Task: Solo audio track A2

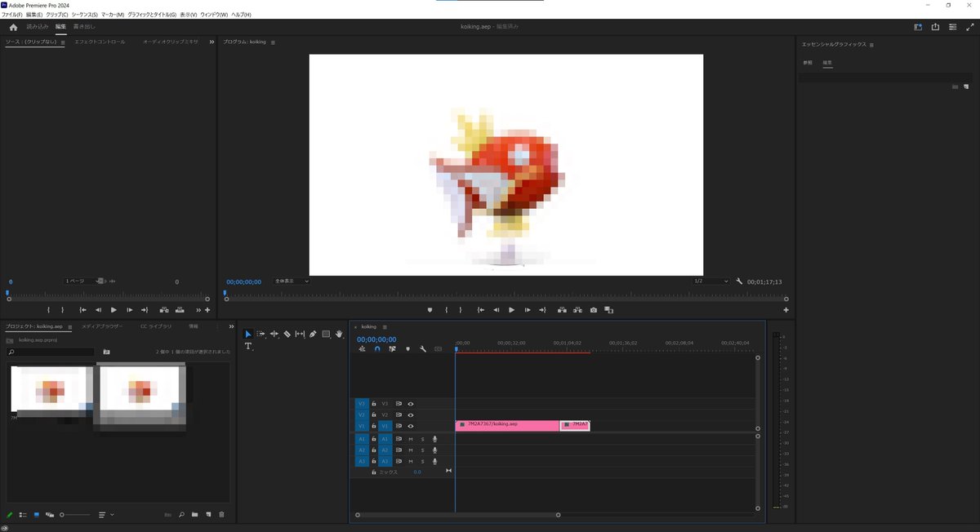Action: tap(422, 450)
